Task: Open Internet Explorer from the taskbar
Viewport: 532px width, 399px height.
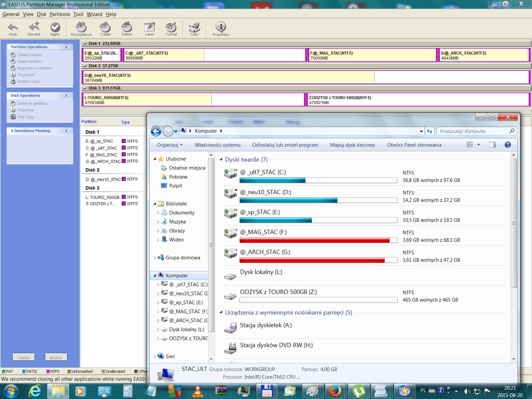Action: [35, 391]
